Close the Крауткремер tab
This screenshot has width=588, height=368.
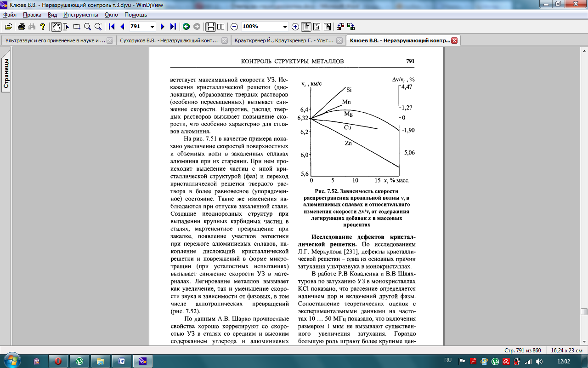[339, 40]
